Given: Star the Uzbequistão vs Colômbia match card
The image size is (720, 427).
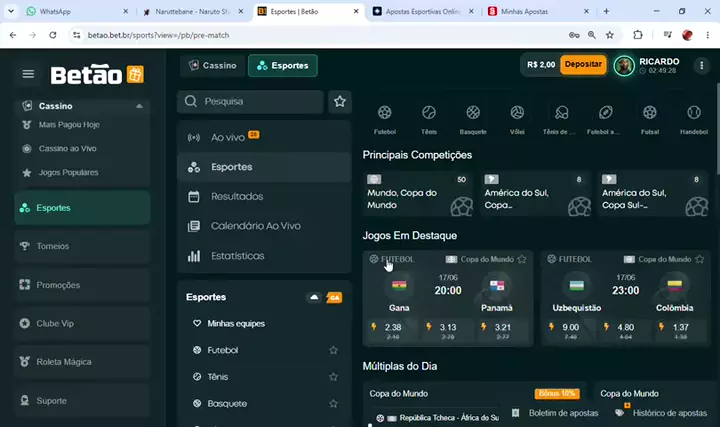Looking at the screenshot, I should click(x=699, y=259).
